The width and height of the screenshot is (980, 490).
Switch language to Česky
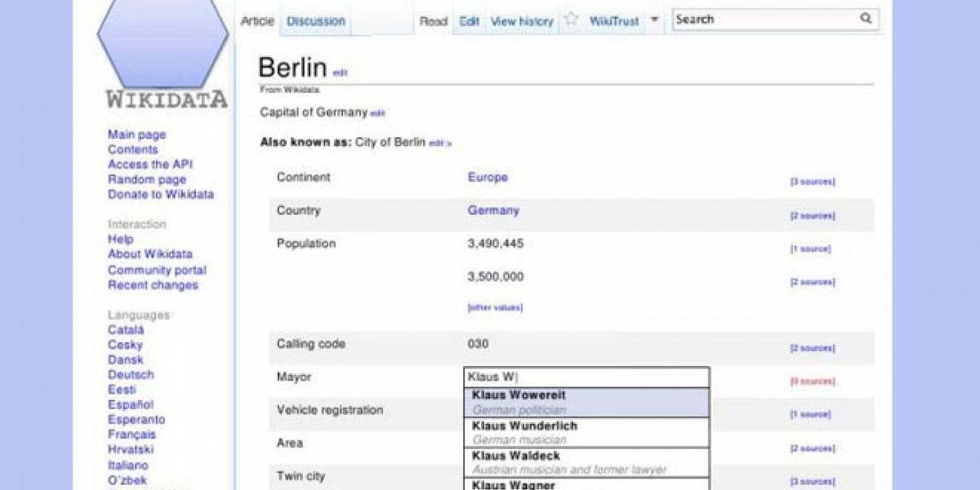125,345
